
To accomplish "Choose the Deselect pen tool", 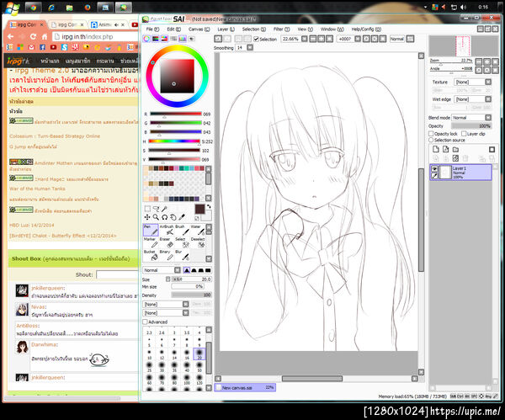I will point(198,242).
